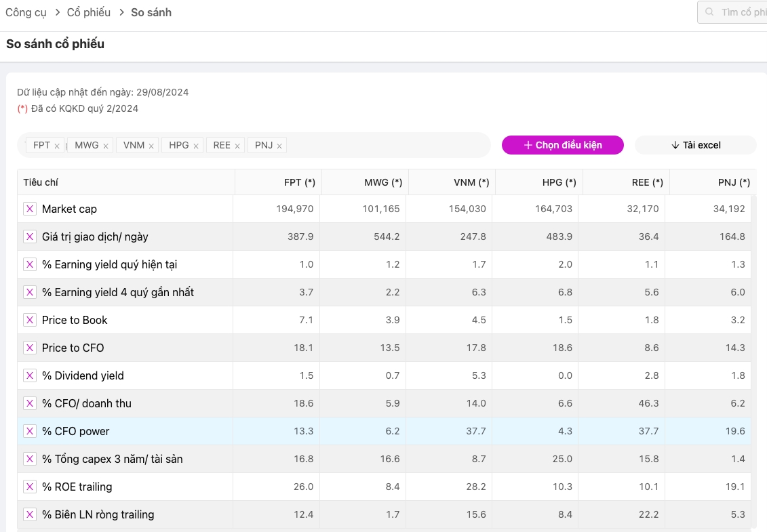The width and height of the screenshot is (767, 532).
Task: Remove Giá trị giao dịch/ ngày row
Action: click(30, 237)
